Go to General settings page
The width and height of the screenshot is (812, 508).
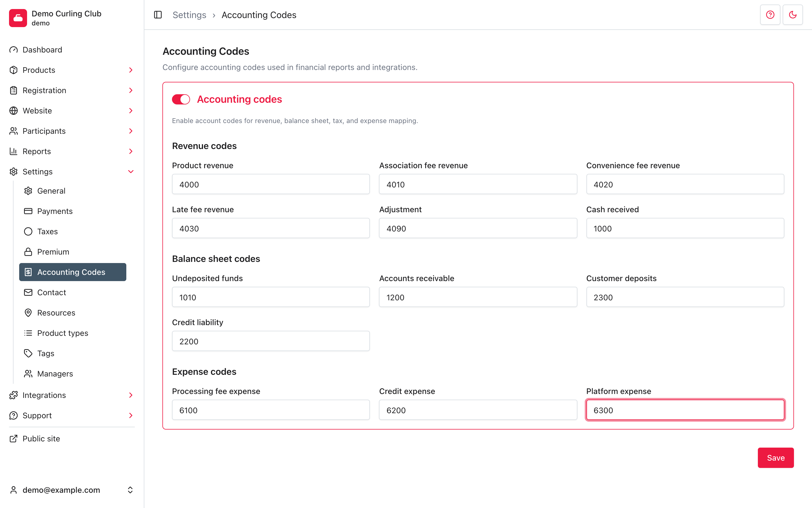coord(73,191)
